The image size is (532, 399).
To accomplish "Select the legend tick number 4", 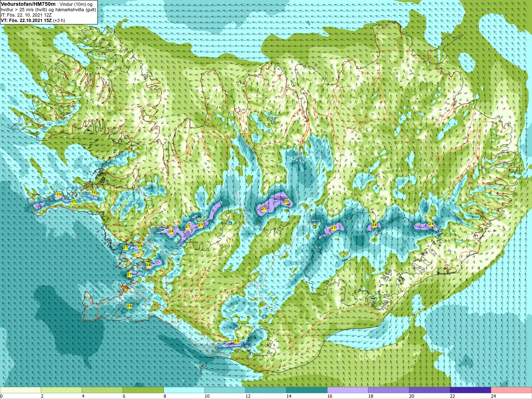I will (83, 397).
